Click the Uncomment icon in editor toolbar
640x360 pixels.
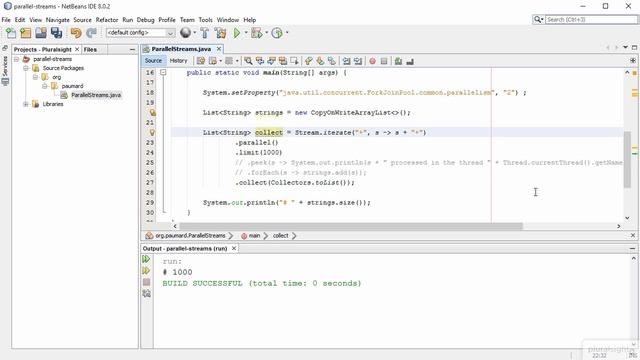point(410,61)
